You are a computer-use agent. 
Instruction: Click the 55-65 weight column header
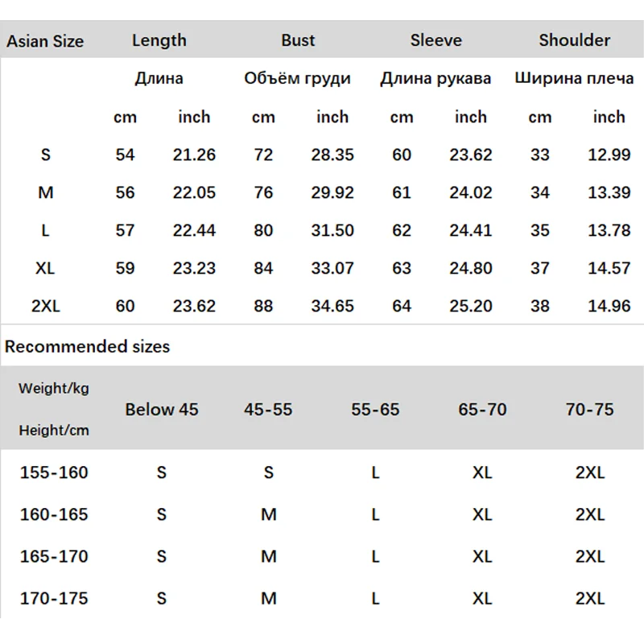click(375, 410)
